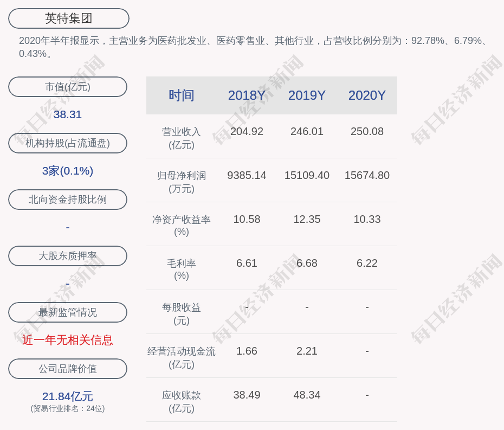The height and width of the screenshot is (430, 504).
Task: Click the 时间 table header cell
Action: [181, 95]
